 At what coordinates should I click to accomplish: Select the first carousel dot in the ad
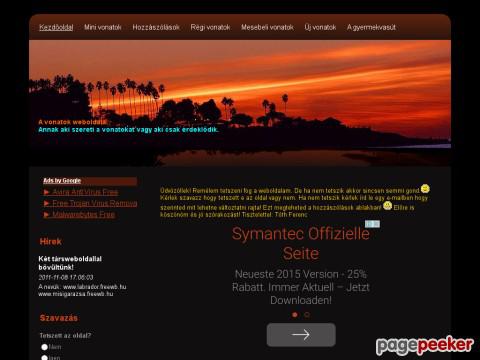295,315
